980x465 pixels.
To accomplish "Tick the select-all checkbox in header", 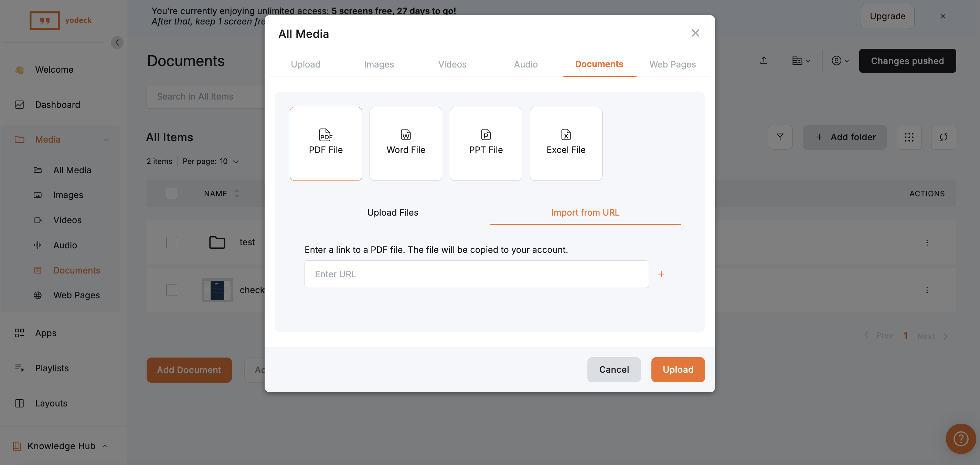I will 172,194.
